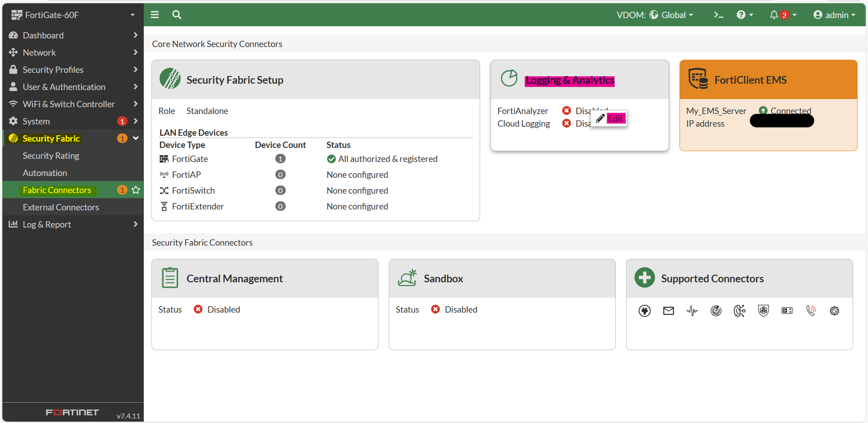Open the admin user menu
Viewport: 868px width, 423px height.
(x=834, y=15)
